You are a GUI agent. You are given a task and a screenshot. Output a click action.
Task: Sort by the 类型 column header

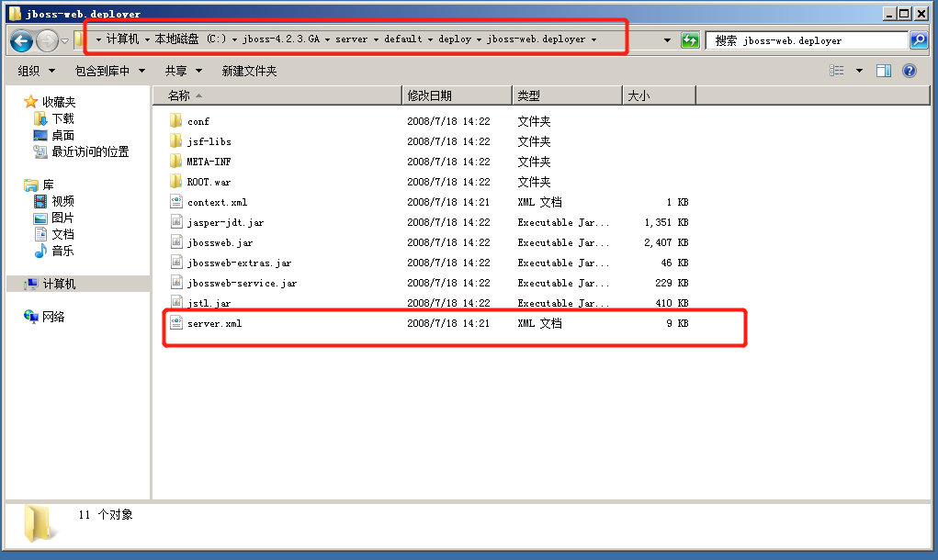568,95
